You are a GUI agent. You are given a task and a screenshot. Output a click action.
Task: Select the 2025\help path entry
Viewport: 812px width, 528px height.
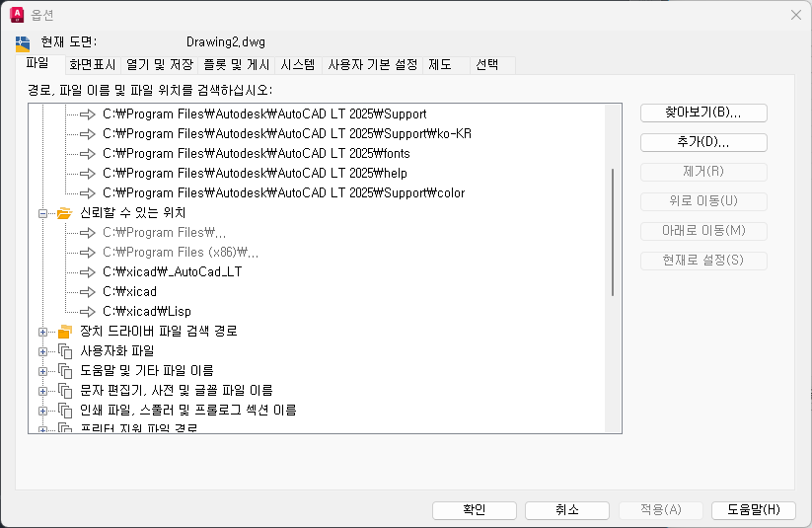coord(255,174)
